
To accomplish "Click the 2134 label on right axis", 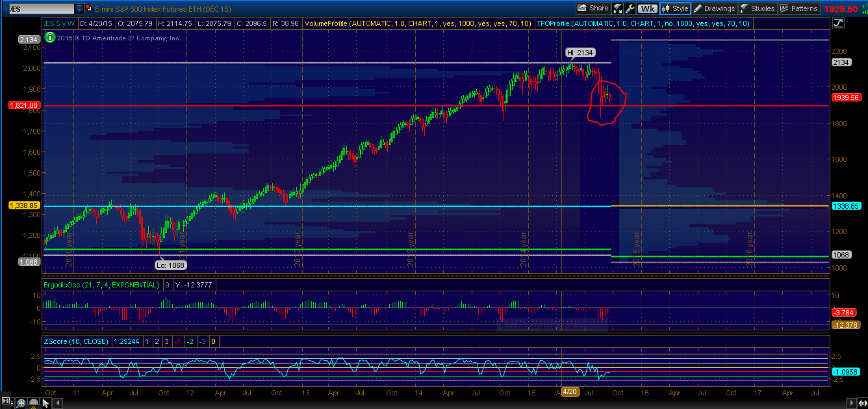I will coord(841,62).
